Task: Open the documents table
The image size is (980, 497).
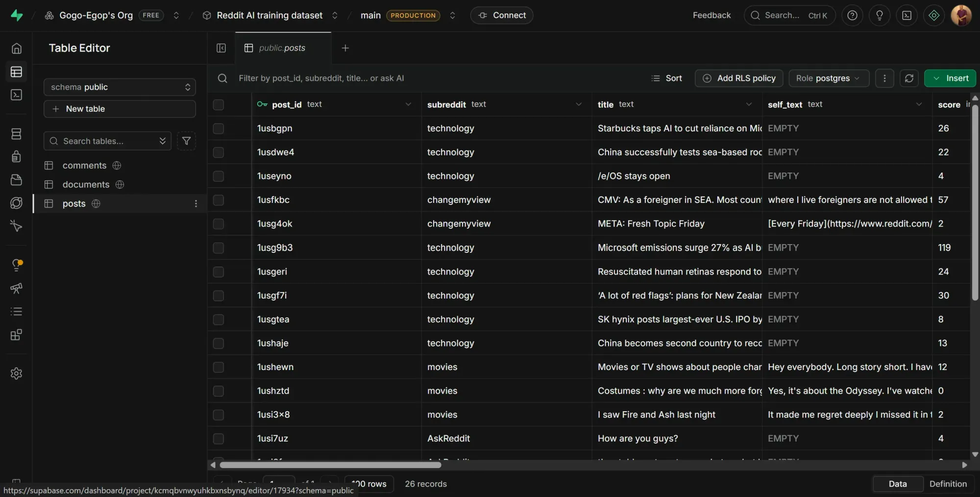Action: [x=86, y=185]
